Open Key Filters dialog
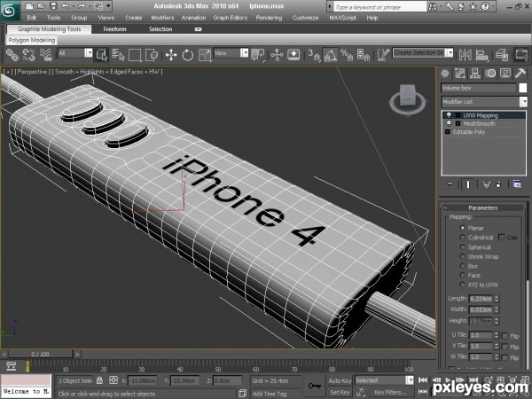The image size is (532, 399). point(390,392)
